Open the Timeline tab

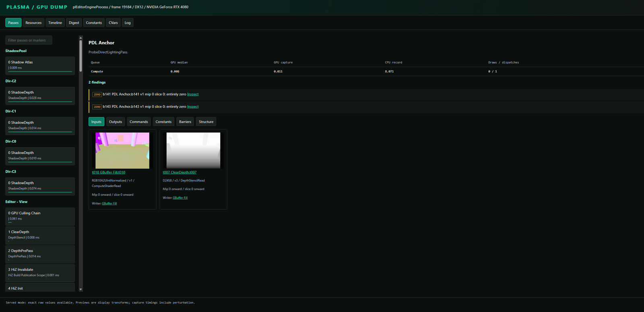[x=55, y=23]
